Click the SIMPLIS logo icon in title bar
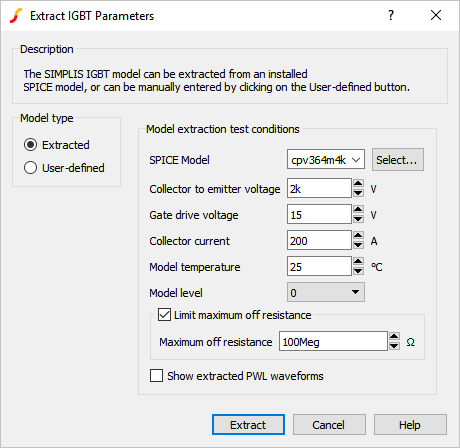 click(x=16, y=16)
